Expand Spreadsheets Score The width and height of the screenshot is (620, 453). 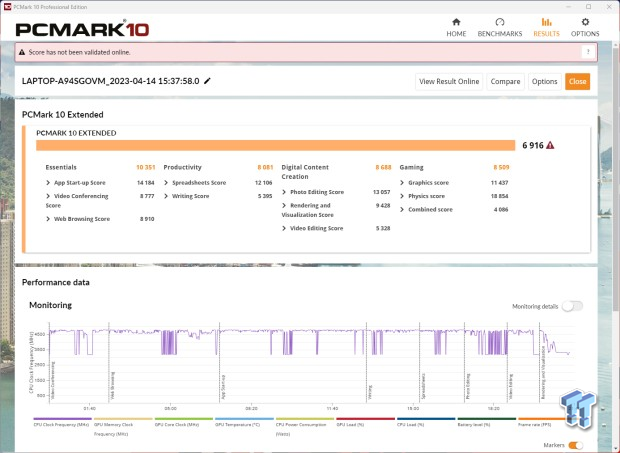166,183
